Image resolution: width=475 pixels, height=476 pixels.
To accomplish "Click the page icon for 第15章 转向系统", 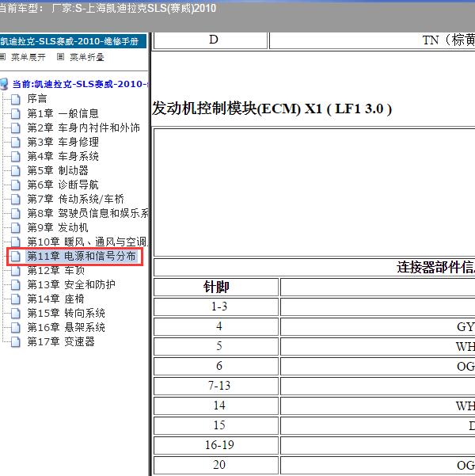I will click(x=16, y=313).
